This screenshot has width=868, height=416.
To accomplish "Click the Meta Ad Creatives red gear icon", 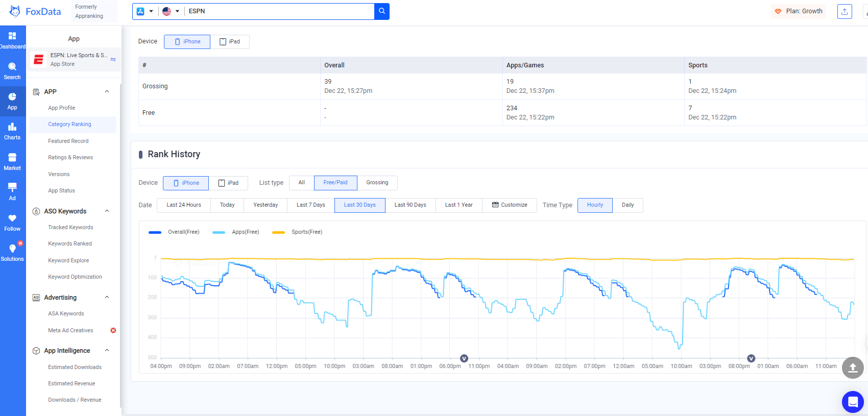I will (x=113, y=330).
